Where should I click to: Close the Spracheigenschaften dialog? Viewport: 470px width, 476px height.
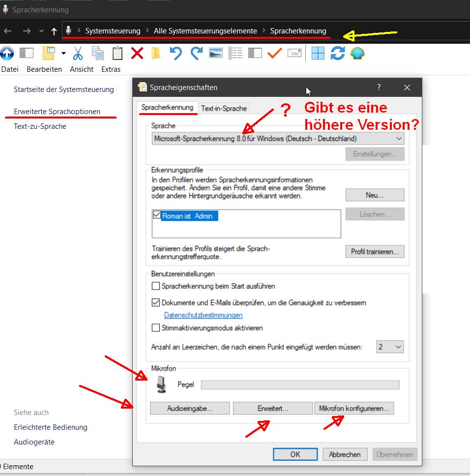(x=407, y=88)
